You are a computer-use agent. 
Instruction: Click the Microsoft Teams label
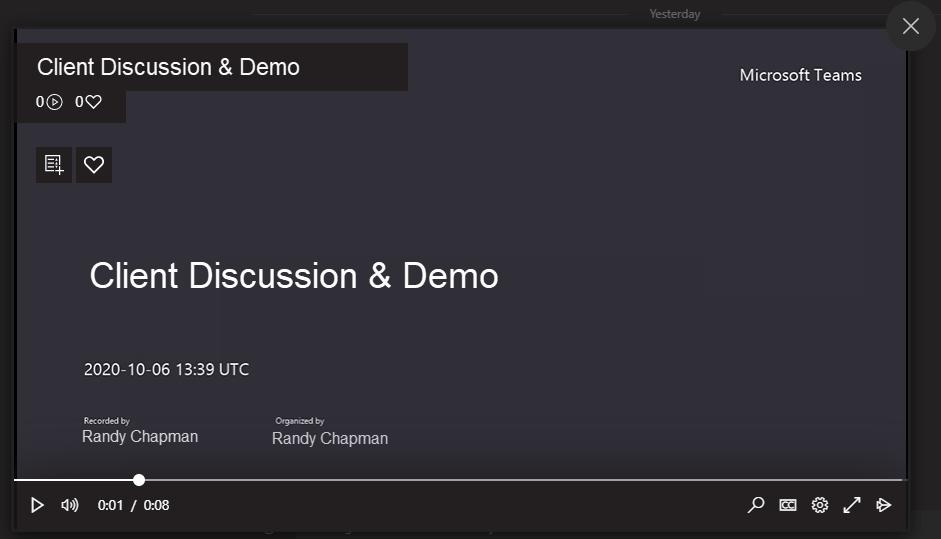point(800,75)
